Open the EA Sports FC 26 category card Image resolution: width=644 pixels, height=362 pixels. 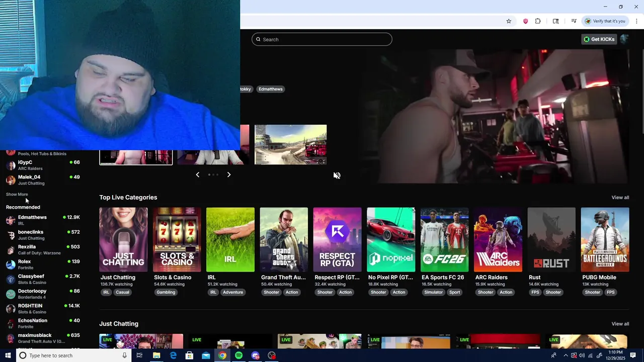444,240
